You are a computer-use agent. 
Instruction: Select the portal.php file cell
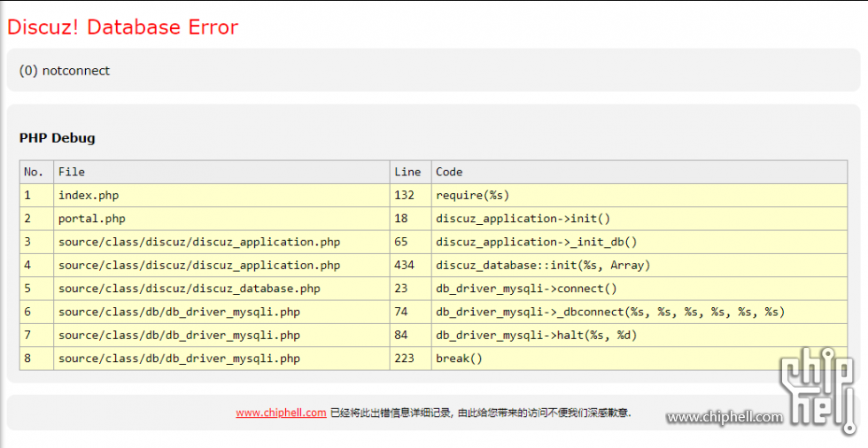221,219
